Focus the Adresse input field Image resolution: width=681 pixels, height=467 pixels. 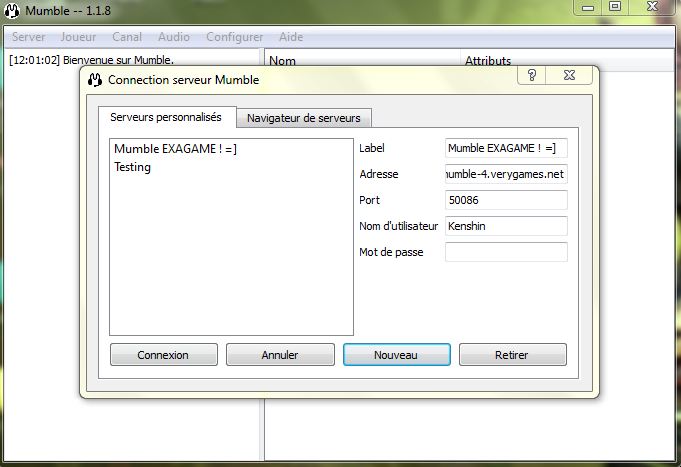[x=506, y=174]
